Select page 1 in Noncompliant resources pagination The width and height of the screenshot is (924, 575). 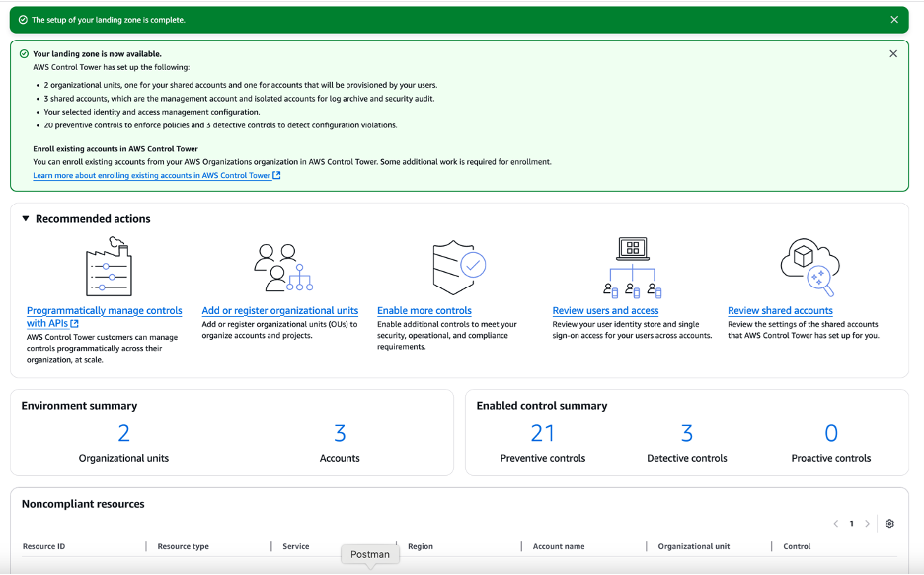852,523
